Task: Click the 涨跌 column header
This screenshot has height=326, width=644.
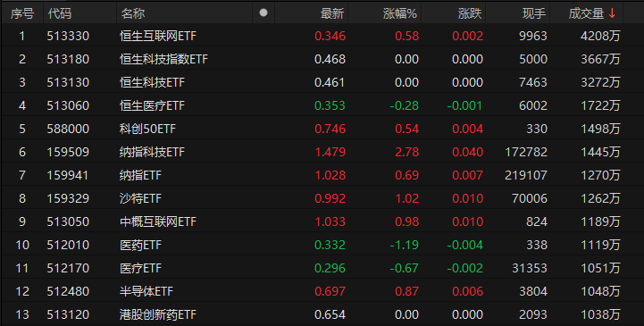Action: [x=470, y=13]
